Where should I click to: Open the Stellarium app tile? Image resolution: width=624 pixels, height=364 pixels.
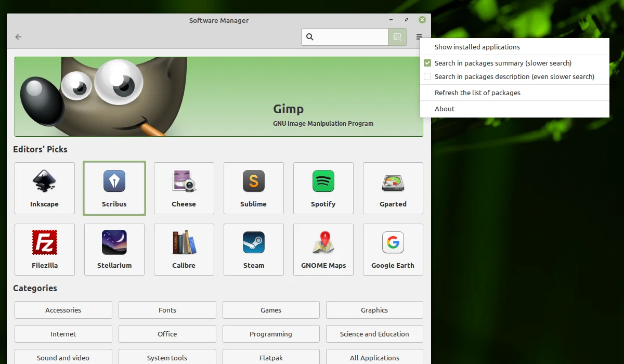coord(114,250)
